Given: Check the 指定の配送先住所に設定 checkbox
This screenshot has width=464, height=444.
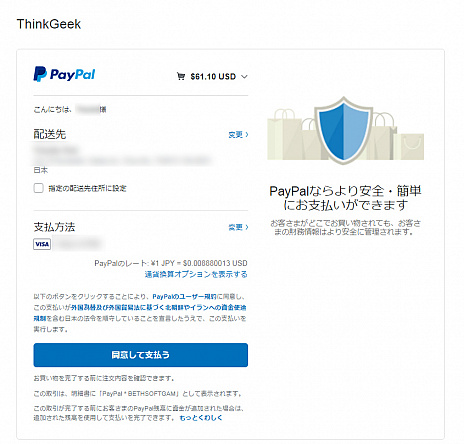Looking at the screenshot, I should 38,188.
